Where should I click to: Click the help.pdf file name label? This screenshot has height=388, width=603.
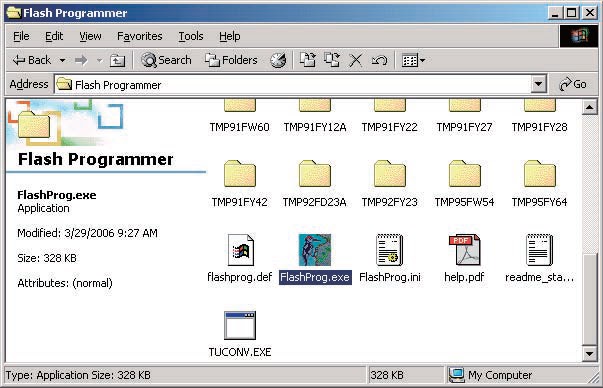tap(464, 277)
